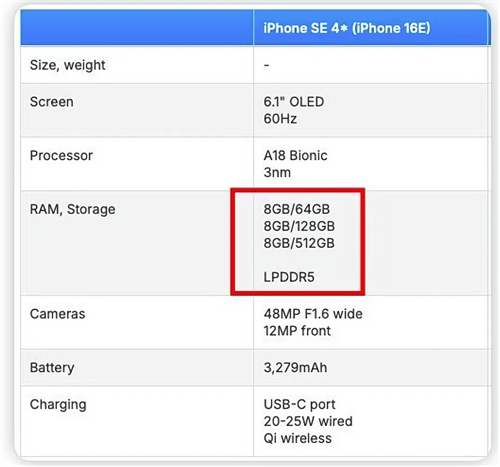Click the 48MP F1.6 wide camera value
Viewport: 500px width, 467px height.
[x=313, y=314]
